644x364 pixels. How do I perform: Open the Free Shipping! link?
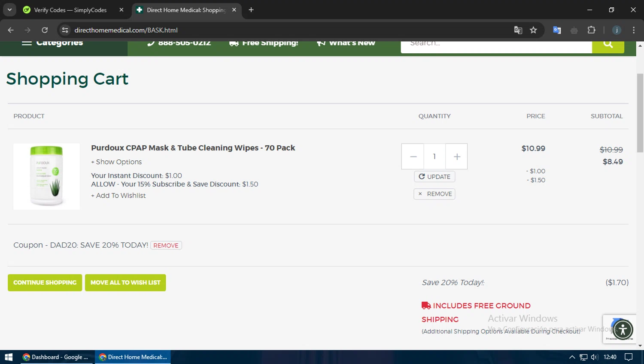click(x=264, y=43)
